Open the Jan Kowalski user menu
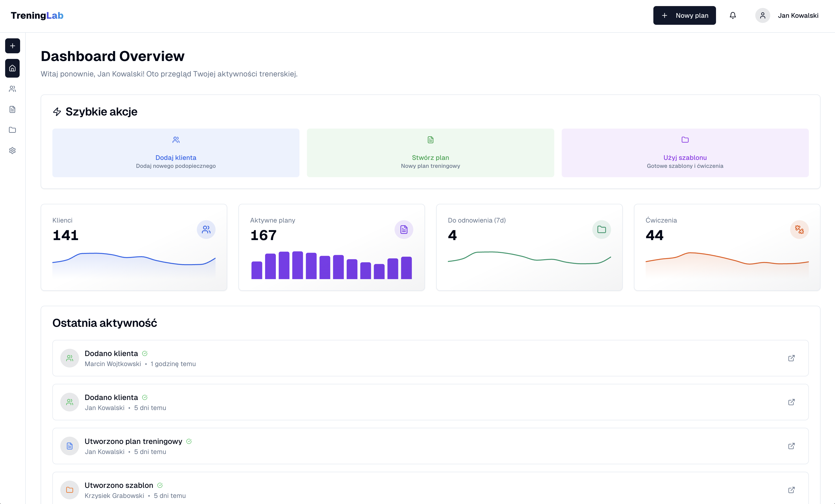This screenshot has height=504, width=835. point(798,16)
